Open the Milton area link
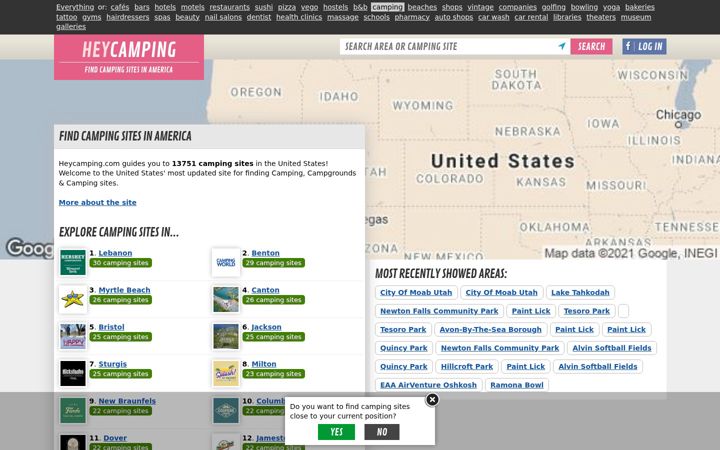The width and height of the screenshot is (720, 450). point(264,364)
